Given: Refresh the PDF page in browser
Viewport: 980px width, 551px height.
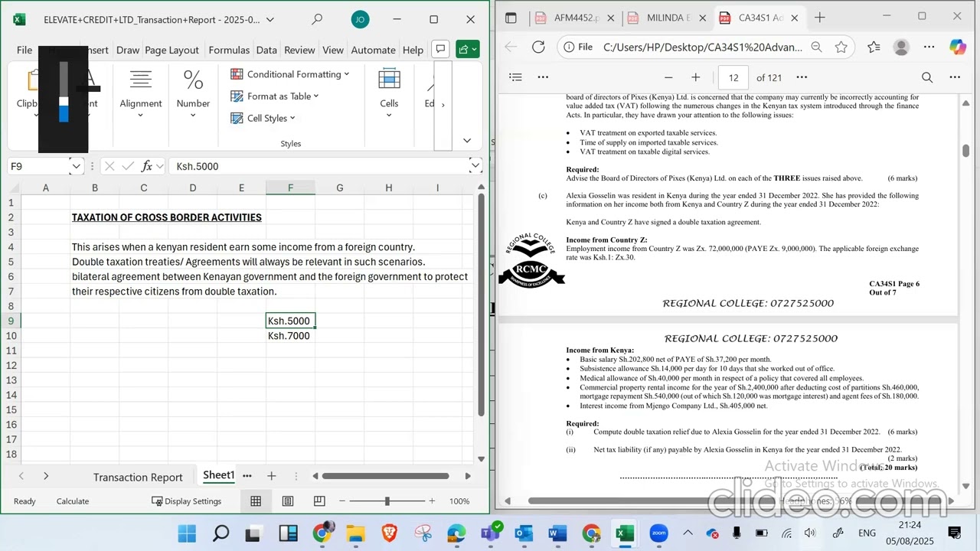Looking at the screenshot, I should [538, 47].
